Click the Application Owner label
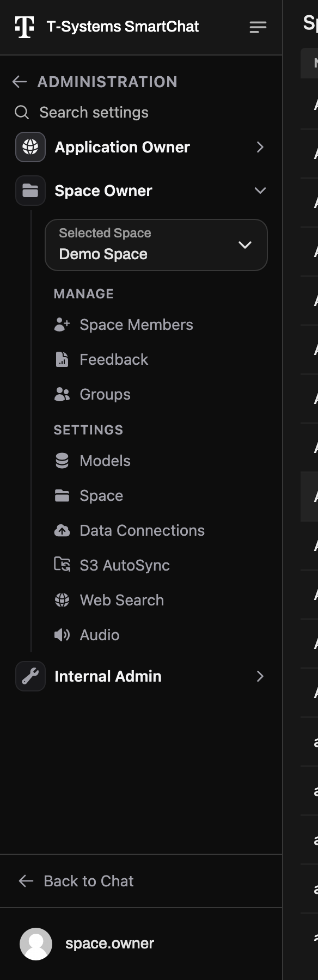318x980 pixels. point(122,147)
